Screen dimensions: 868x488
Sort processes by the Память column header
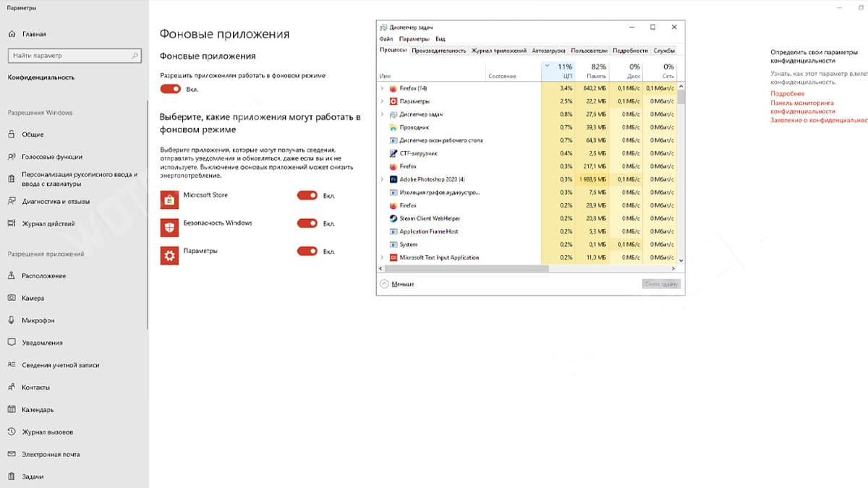pos(593,70)
